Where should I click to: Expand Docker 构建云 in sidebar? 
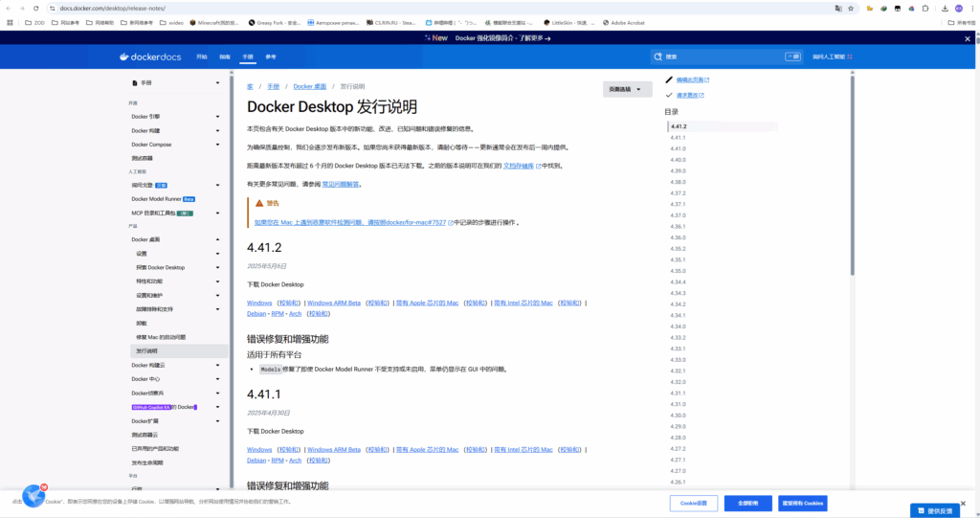[x=217, y=365]
